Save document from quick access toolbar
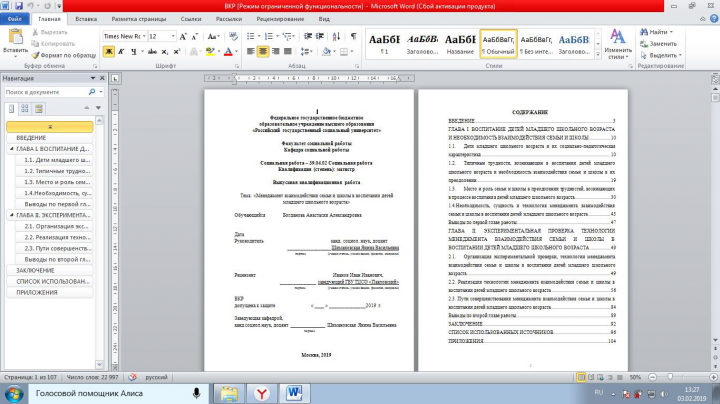The image size is (720, 404). tap(19, 6)
